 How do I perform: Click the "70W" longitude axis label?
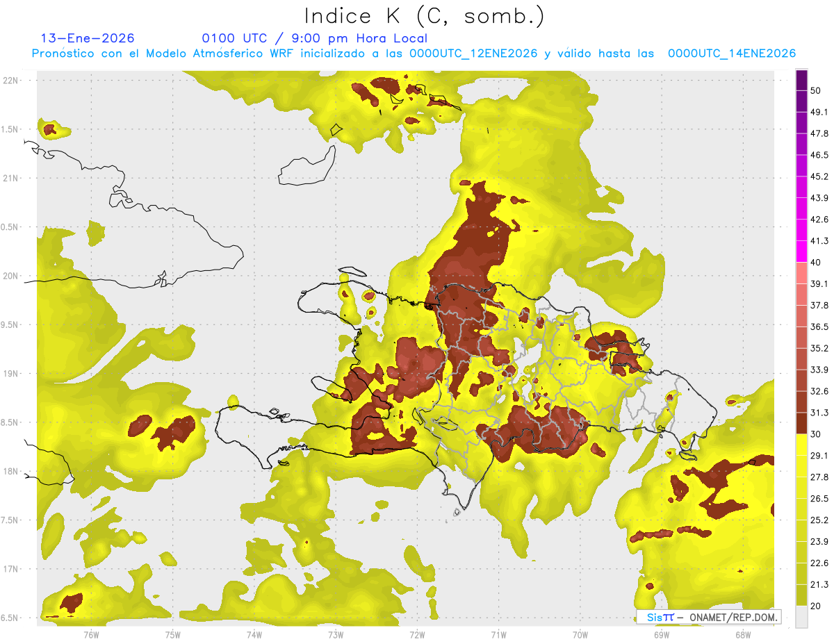pyautogui.click(x=580, y=634)
